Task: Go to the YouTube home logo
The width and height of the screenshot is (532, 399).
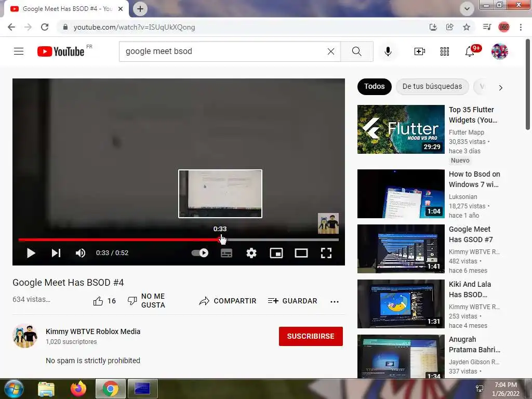Action: 61,51
